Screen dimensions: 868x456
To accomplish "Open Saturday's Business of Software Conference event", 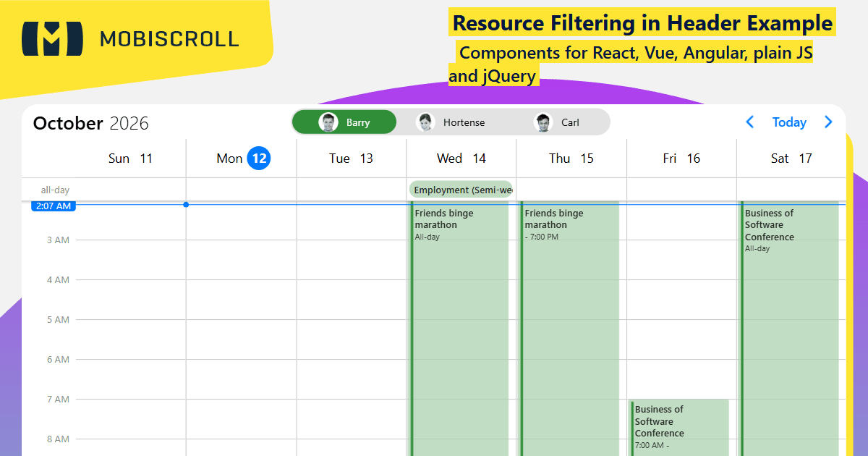I will 790,328.
